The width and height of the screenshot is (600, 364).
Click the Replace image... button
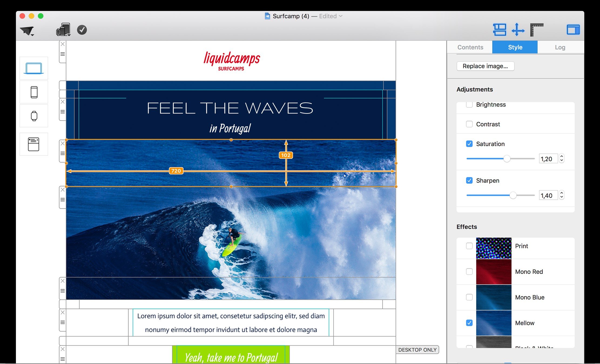485,66
